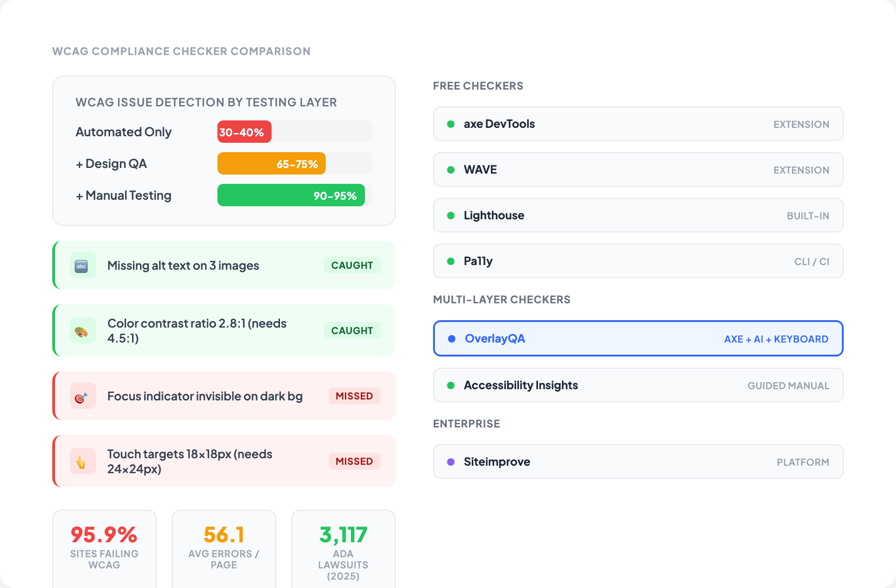
Task: Click the AXE + AI + KEYBOARD tag
Action: (x=776, y=339)
